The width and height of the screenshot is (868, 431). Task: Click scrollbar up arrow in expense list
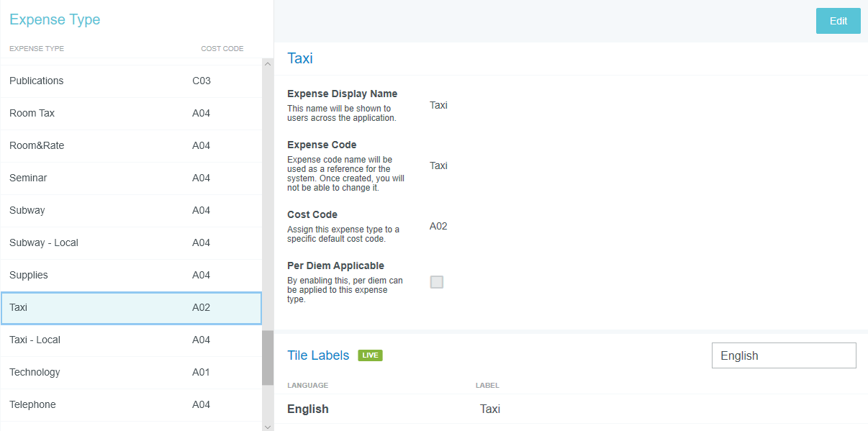click(268, 64)
